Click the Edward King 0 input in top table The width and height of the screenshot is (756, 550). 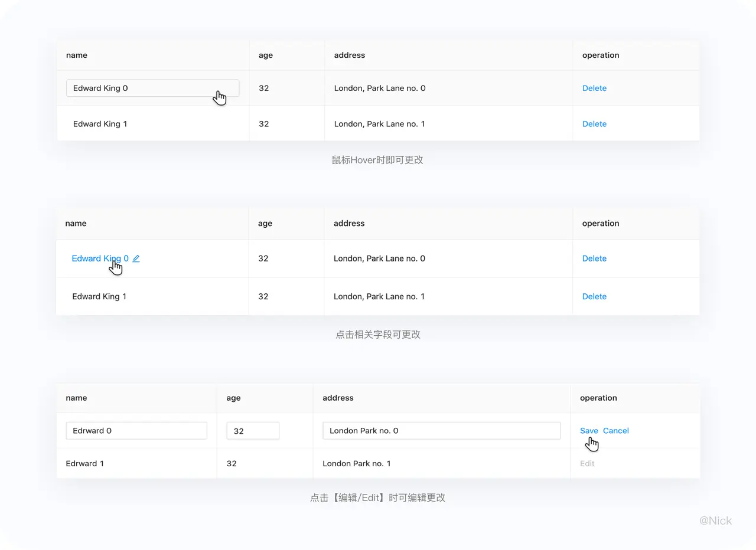[x=152, y=88]
